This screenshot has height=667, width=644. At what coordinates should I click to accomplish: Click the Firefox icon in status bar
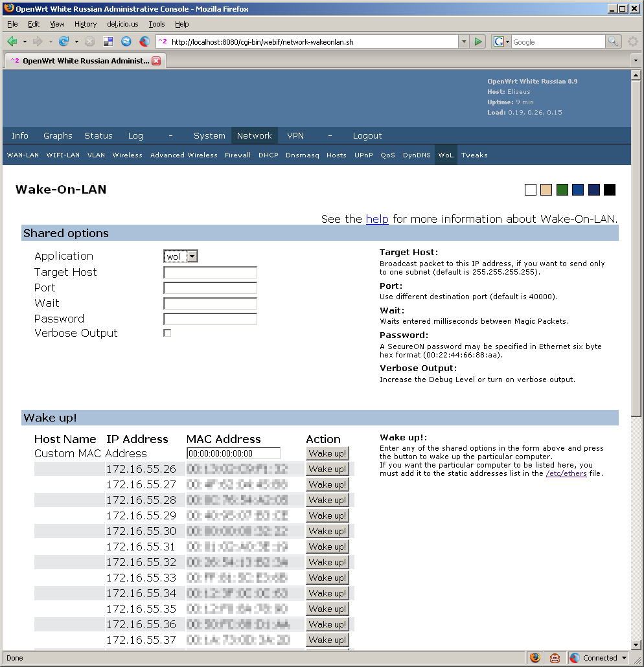(535, 658)
